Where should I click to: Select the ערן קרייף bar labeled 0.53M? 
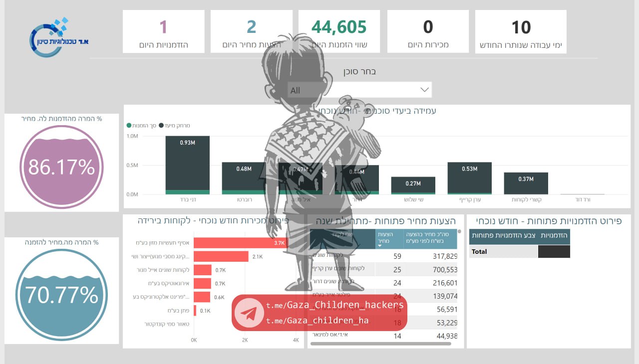tap(469, 178)
